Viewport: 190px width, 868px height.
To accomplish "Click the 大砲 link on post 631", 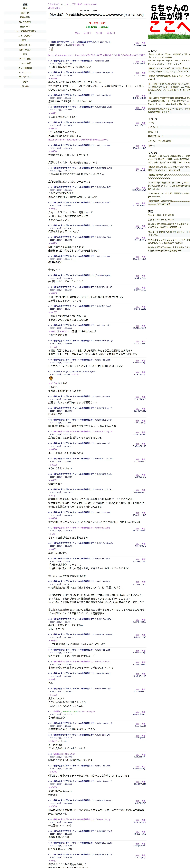I will [143, 372].
